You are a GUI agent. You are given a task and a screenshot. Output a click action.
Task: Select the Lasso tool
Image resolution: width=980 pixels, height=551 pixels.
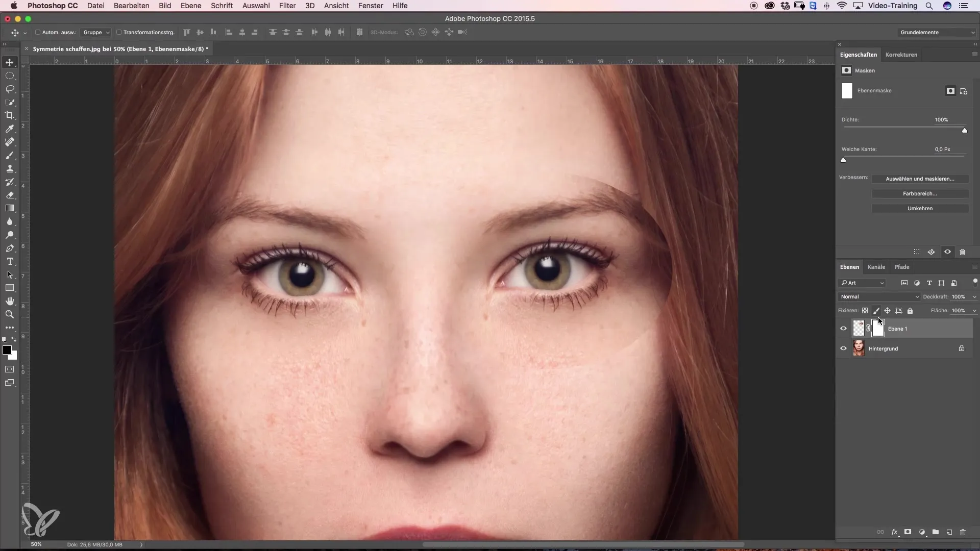point(10,89)
